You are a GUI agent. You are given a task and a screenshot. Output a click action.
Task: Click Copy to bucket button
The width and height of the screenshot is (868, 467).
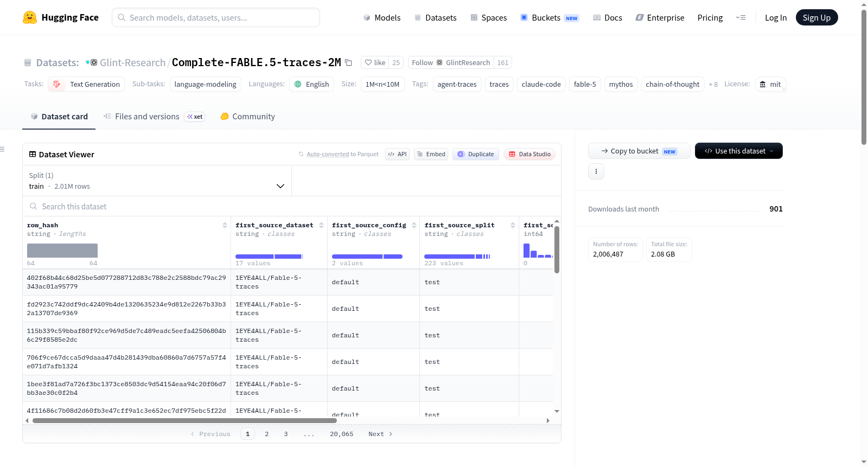coord(639,151)
